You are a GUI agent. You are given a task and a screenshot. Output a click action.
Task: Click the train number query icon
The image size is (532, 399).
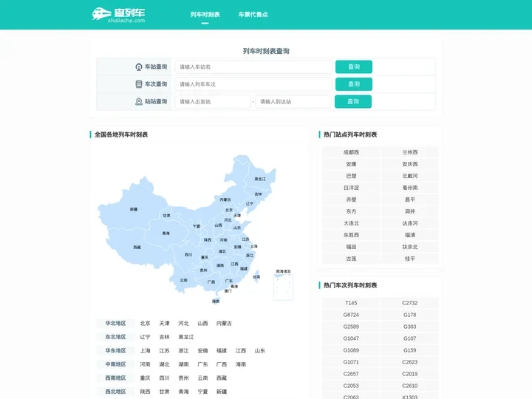click(139, 84)
